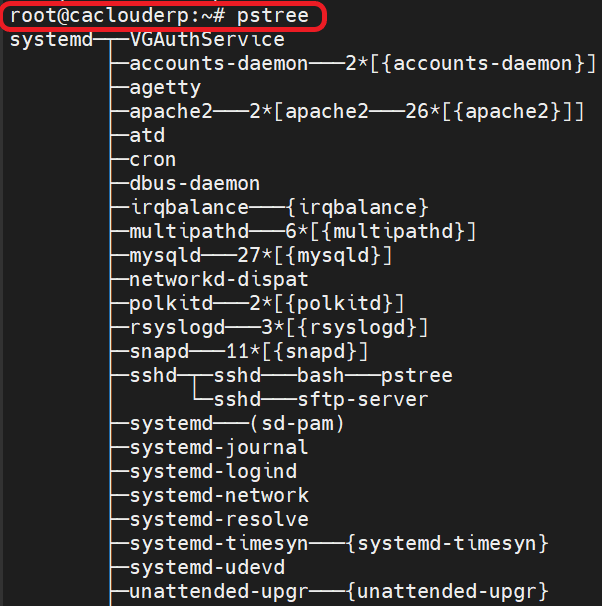602x606 pixels.
Task: Select the VGAuthService process entry
Action: [x=207, y=39]
